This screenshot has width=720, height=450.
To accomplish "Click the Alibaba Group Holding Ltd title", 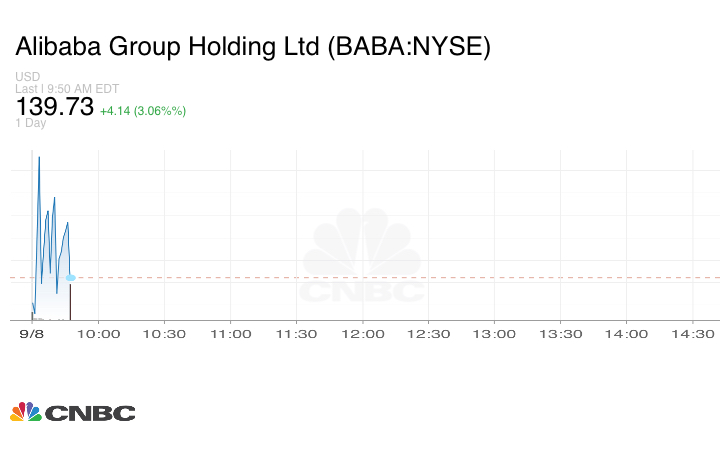I will 253,47.
